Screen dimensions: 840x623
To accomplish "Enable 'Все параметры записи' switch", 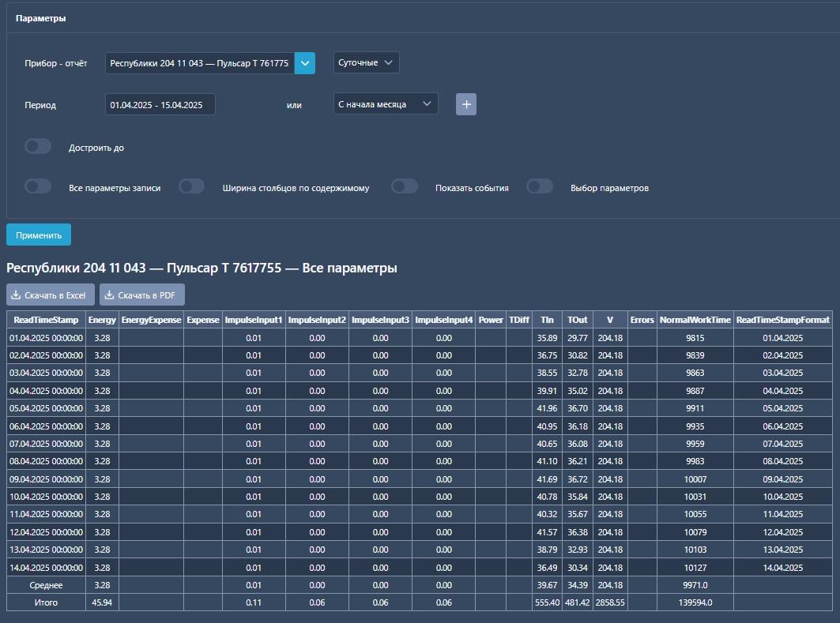I will click(38, 187).
